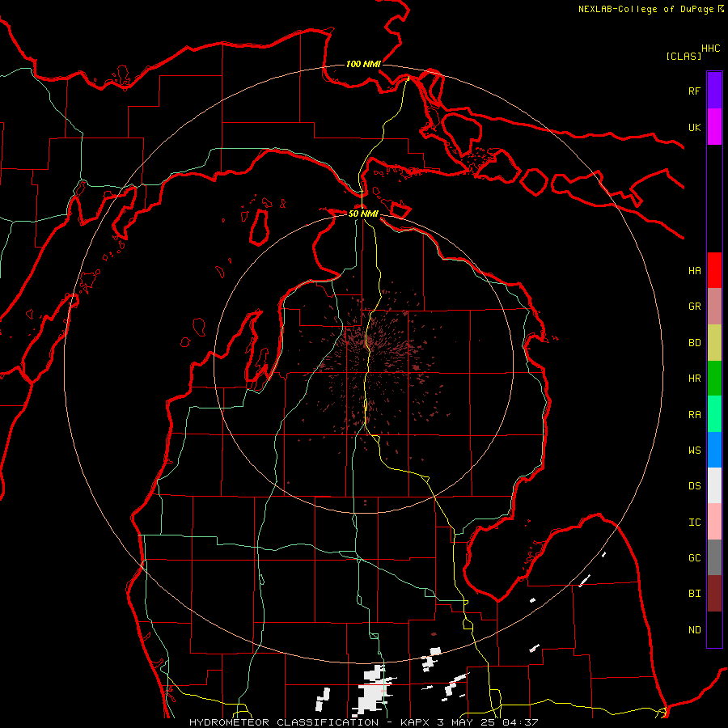
Task: Click the '50 NMI' range ring label
Action: 363,214
